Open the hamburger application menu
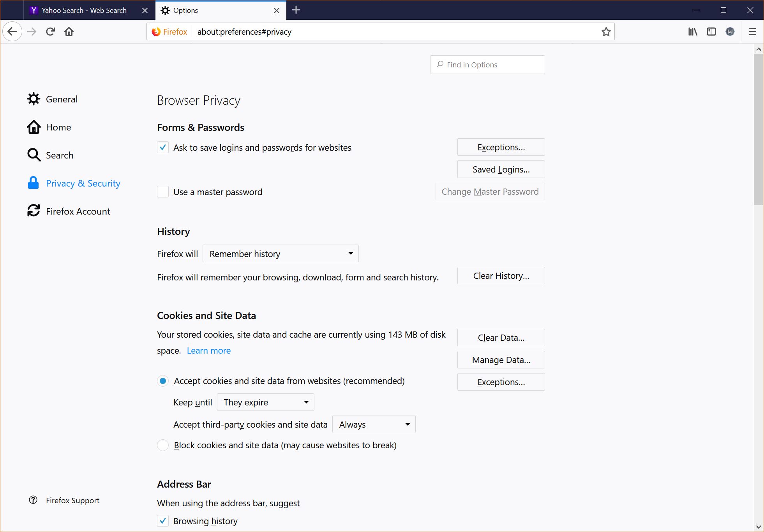This screenshot has width=764, height=532. point(752,32)
